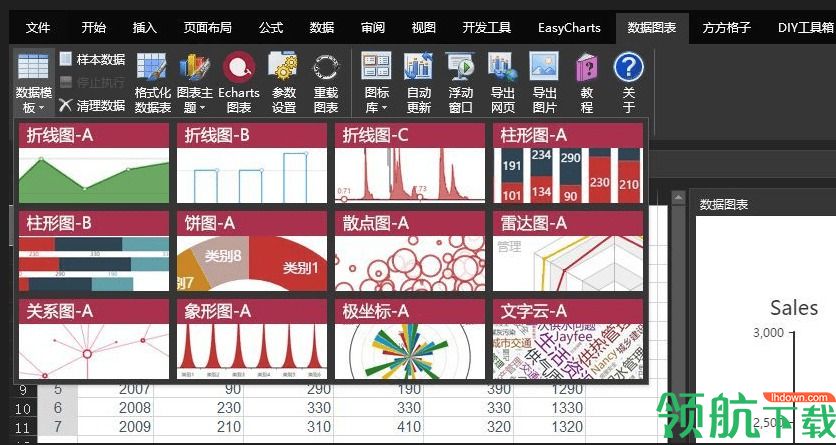Click the 样本数据 sample data button
836x445 pixels.
tap(92, 59)
